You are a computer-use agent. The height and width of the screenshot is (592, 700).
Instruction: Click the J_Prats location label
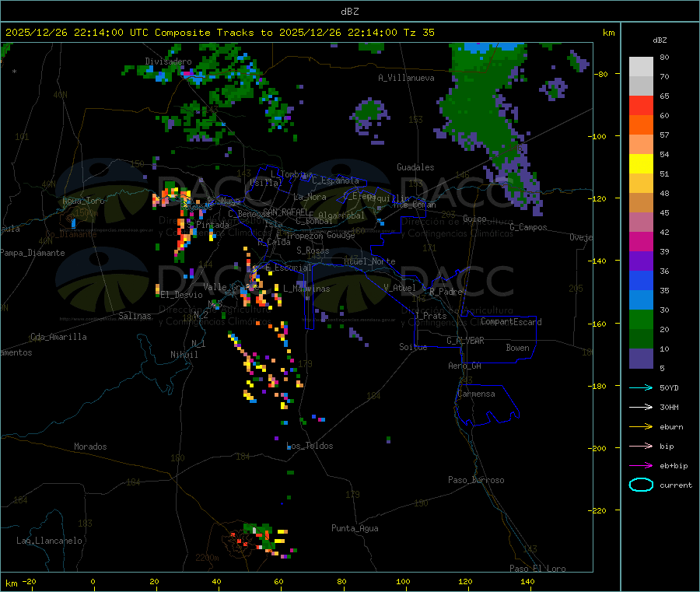[x=430, y=315]
